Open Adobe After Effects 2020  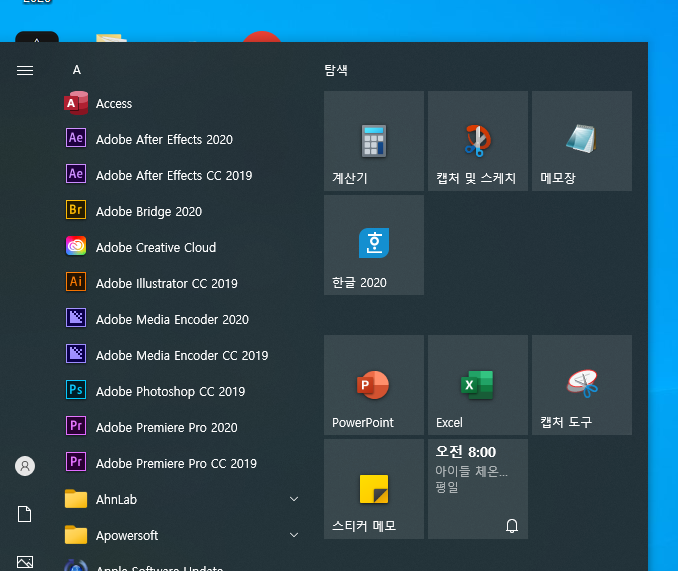pyautogui.click(x=182, y=139)
